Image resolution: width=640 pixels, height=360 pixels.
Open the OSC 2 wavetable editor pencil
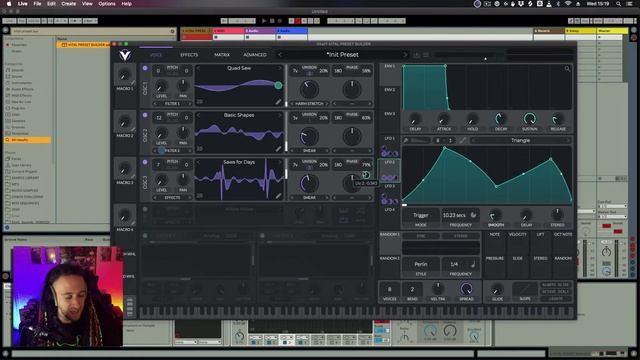click(x=278, y=149)
